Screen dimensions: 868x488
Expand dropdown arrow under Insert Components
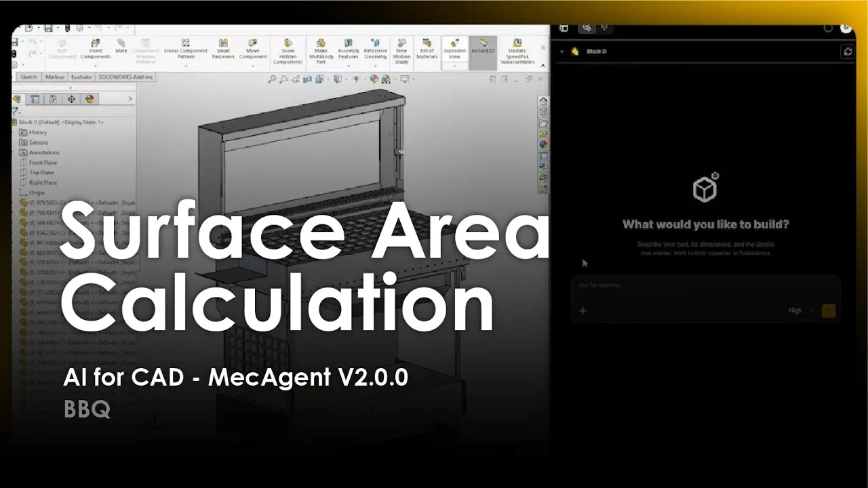coord(96,66)
